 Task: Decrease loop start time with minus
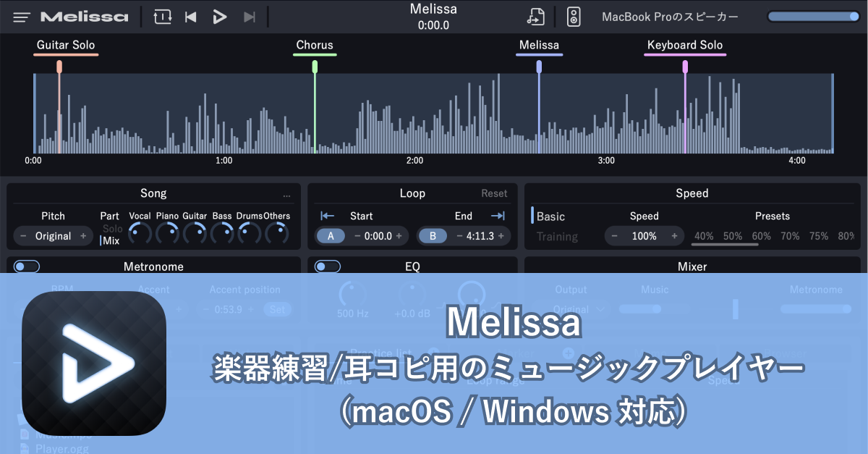click(357, 236)
